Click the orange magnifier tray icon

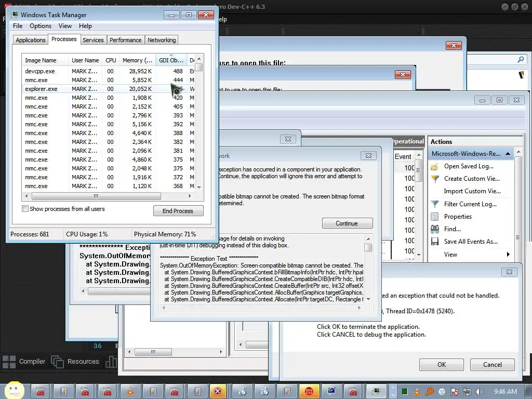[x=430, y=392]
